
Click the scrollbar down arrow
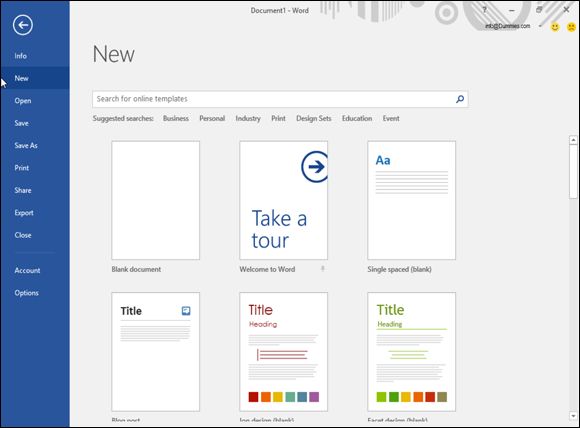click(x=573, y=416)
